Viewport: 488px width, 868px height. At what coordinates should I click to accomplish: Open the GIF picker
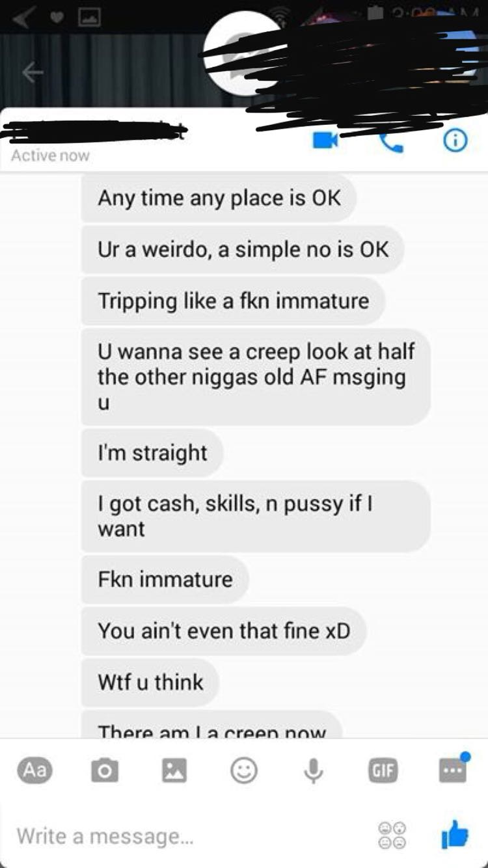[383, 771]
